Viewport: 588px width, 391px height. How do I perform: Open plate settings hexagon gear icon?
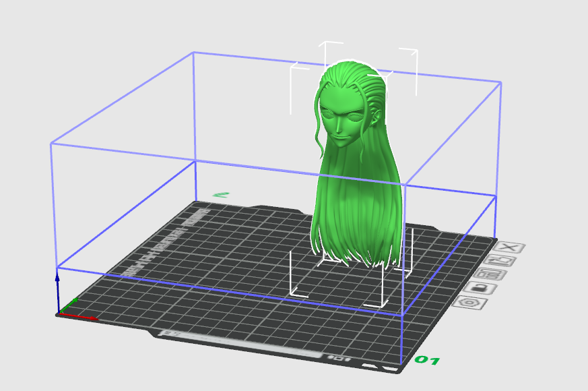470,303
